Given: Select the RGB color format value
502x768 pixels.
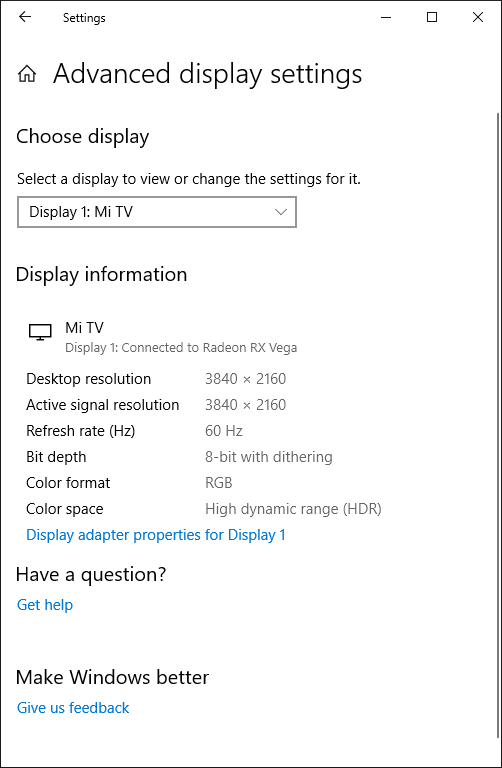Looking at the screenshot, I should coord(218,483).
